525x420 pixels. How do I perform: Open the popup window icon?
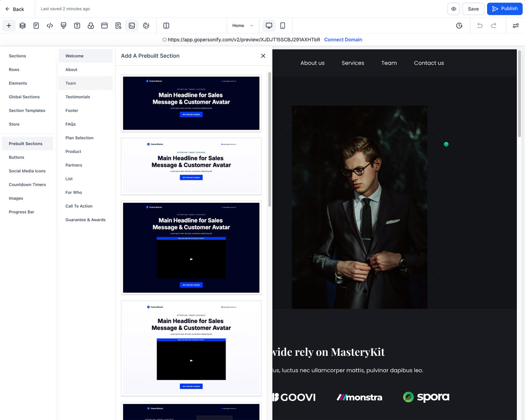[x=105, y=26]
